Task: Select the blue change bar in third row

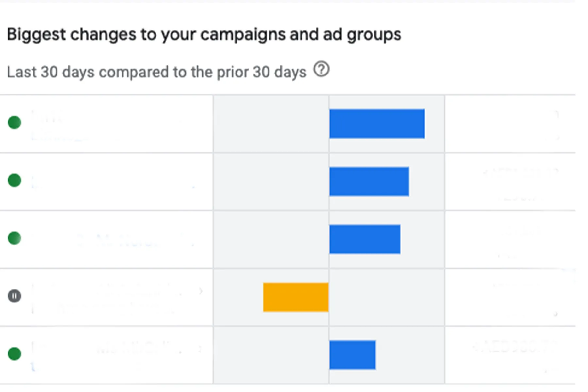Action: [x=365, y=239]
